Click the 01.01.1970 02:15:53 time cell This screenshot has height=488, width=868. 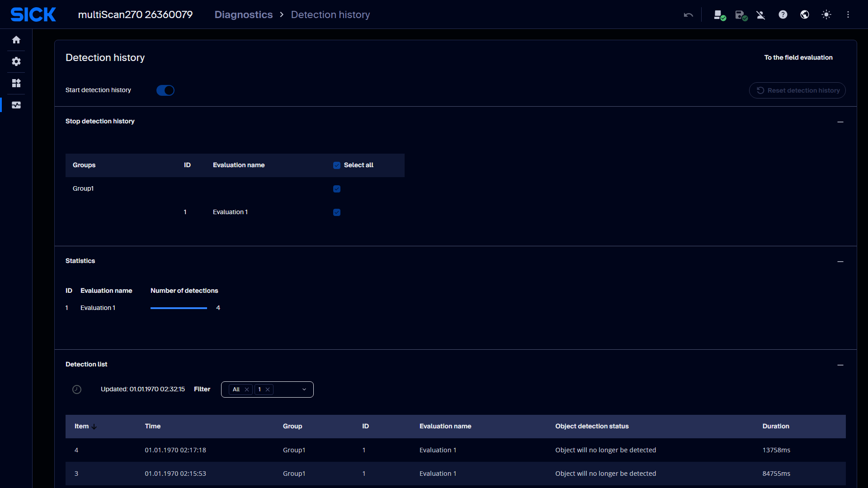(x=175, y=474)
